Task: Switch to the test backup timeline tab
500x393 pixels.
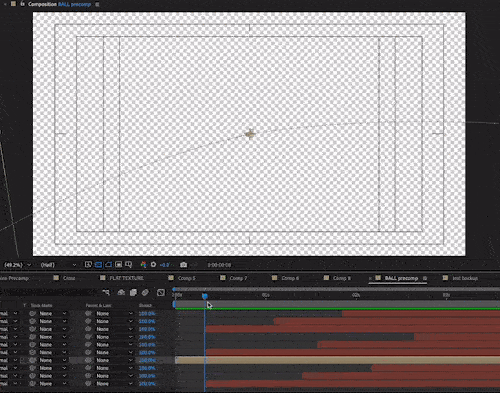Action: click(465, 278)
